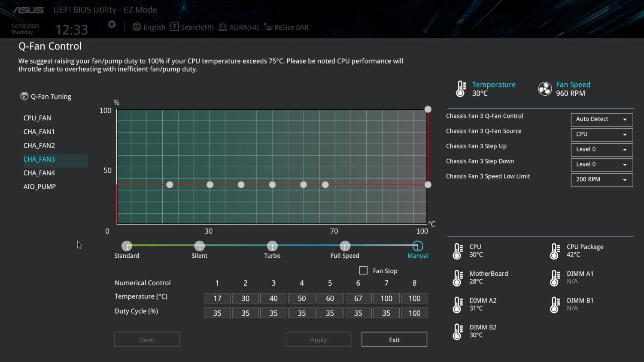Open Chassis Fan 3 Q-Fan Source dropdown

click(x=601, y=134)
